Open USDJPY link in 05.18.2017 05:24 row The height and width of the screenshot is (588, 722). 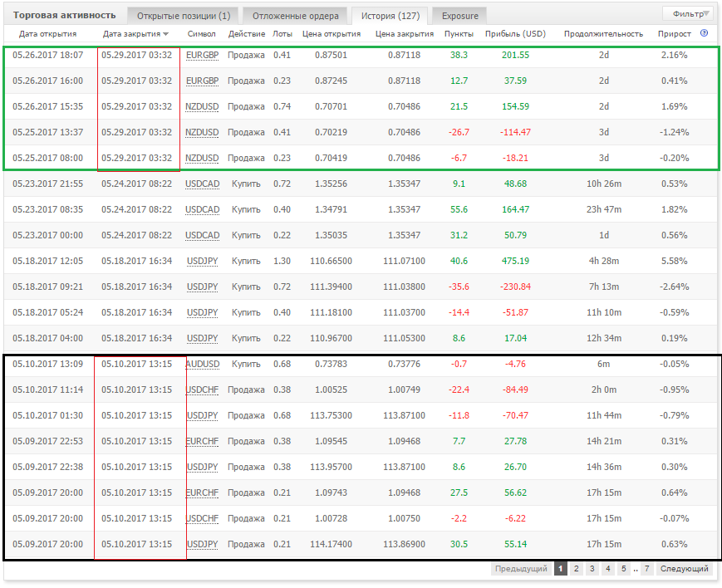[202, 313]
